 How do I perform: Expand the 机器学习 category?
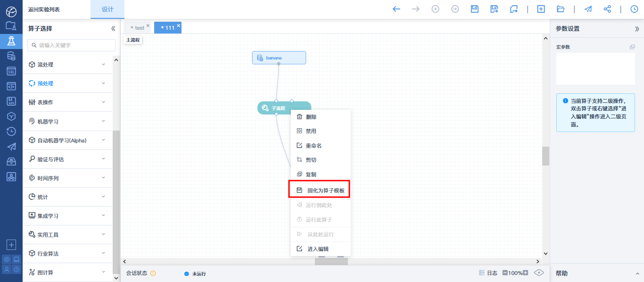[68, 121]
